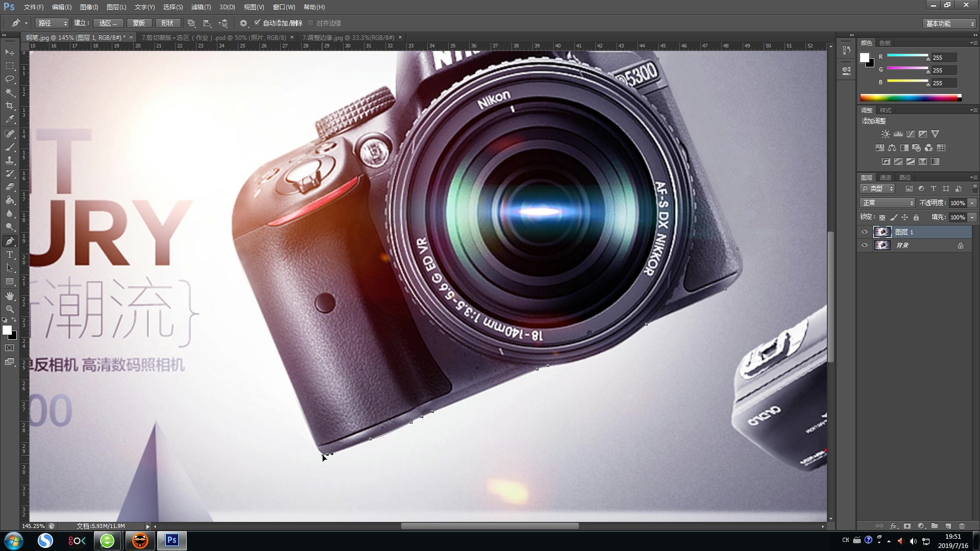Add a Brightness/Contrast adjustment
980x551 pixels.
click(886, 134)
